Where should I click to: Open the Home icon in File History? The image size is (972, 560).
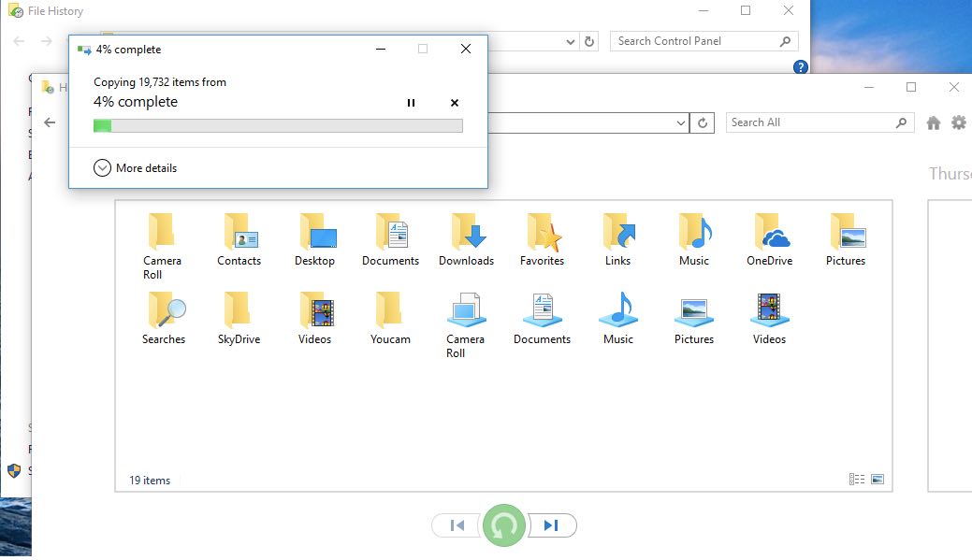coord(933,122)
